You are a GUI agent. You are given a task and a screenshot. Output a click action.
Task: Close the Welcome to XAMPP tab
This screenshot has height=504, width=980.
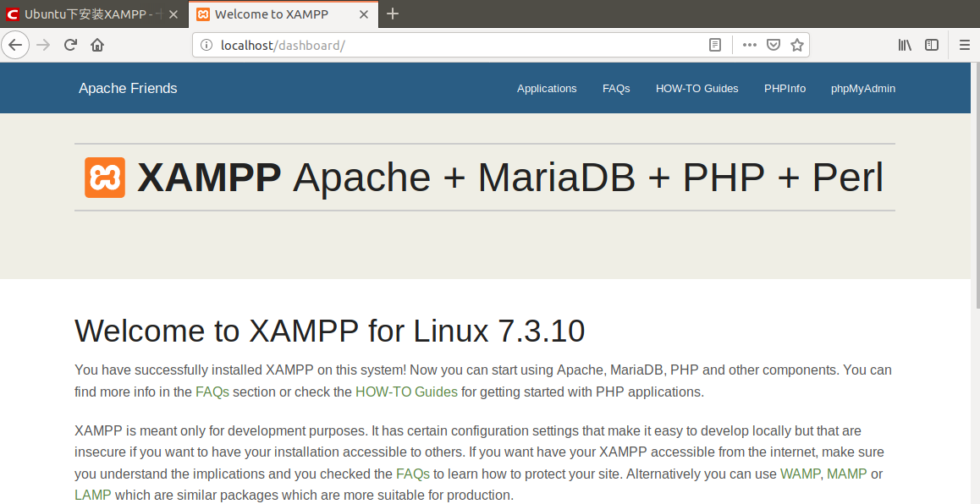coord(365,14)
